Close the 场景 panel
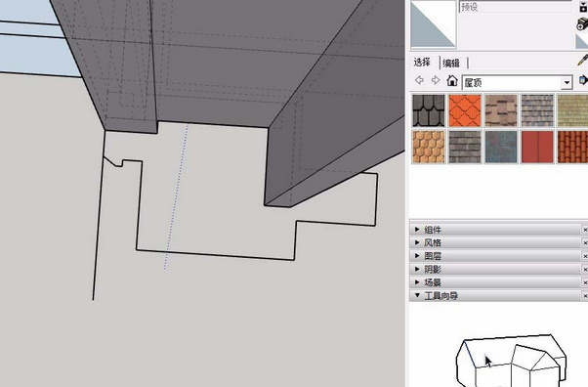Image resolution: width=588 pixels, height=387 pixels. 585,282
